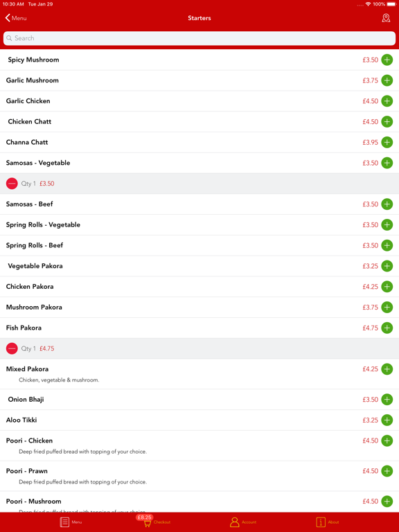Add Spicy Mushroom with the plus icon

tap(387, 60)
